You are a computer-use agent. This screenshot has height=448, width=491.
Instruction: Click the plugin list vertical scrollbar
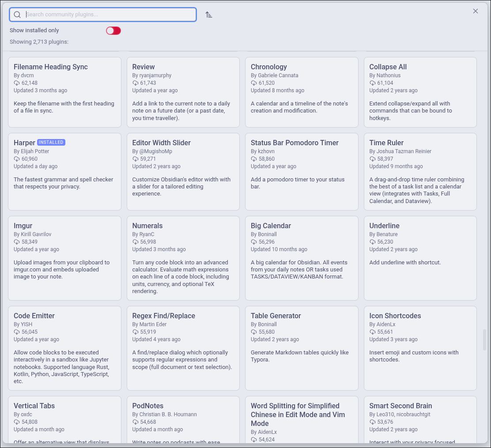pos(484,339)
